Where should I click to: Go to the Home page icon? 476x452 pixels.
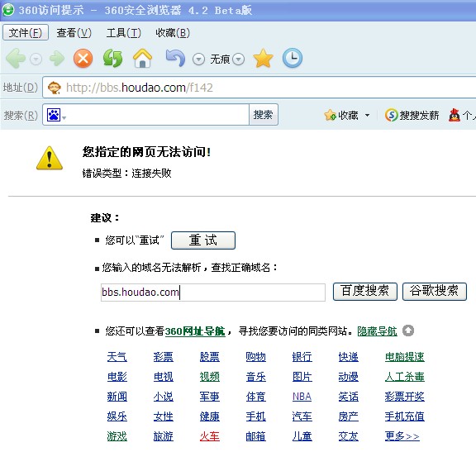(x=142, y=59)
